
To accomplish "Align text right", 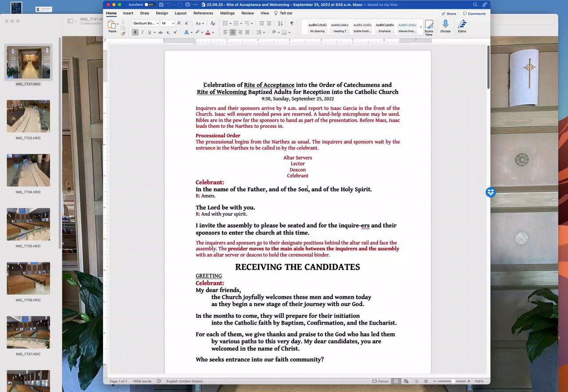I will tap(240, 32).
